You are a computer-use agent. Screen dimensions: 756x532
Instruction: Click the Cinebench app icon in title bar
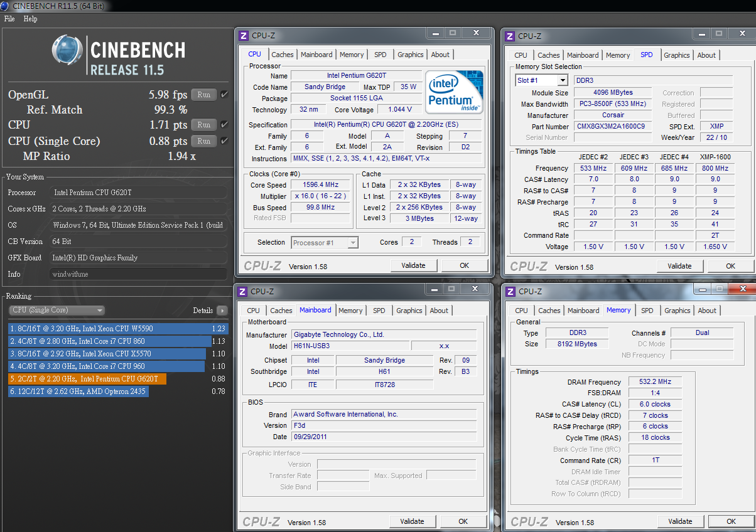coord(6,6)
